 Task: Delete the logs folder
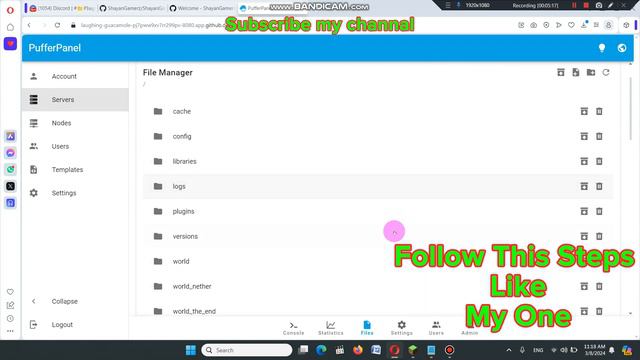click(599, 186)
